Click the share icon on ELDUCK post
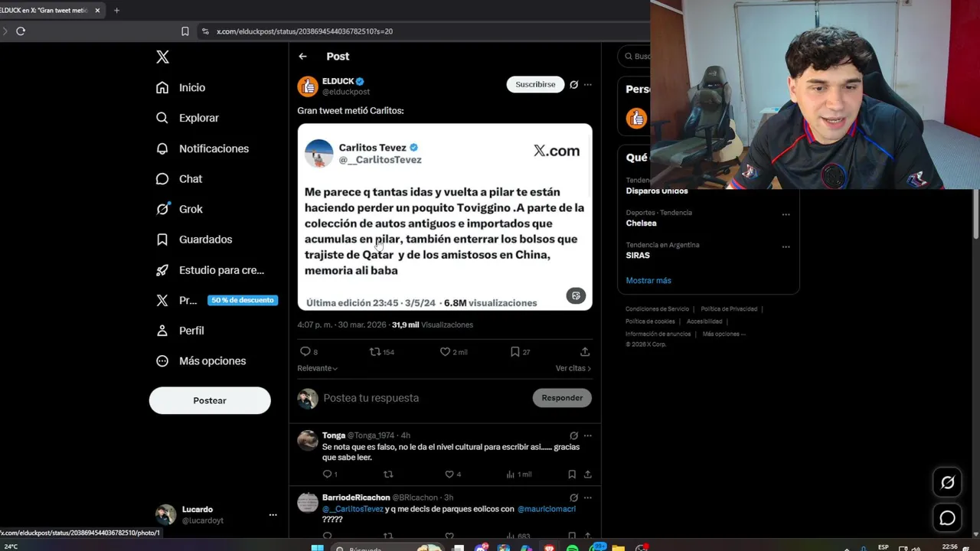Image resolution: width=980 pixels, height=551 pixels. [585, 351]
